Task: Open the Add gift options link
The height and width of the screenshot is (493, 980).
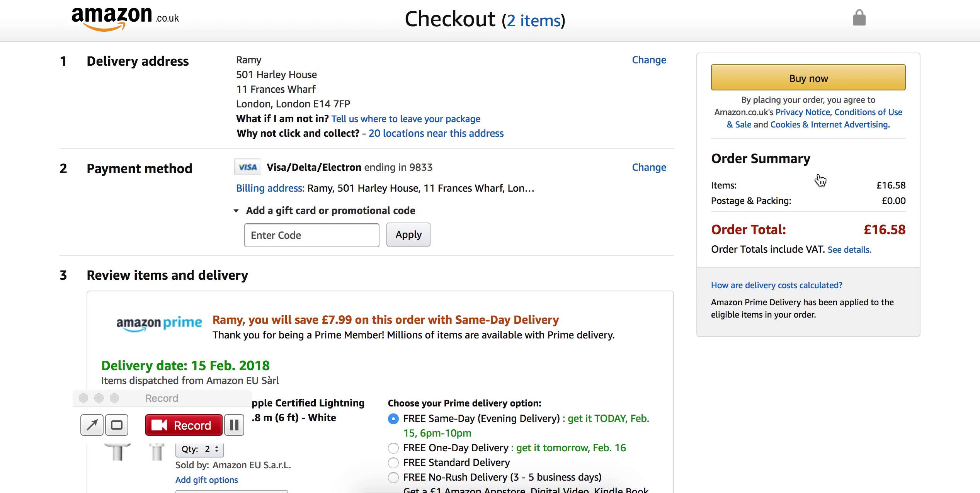Action: (x=206, y=480)
